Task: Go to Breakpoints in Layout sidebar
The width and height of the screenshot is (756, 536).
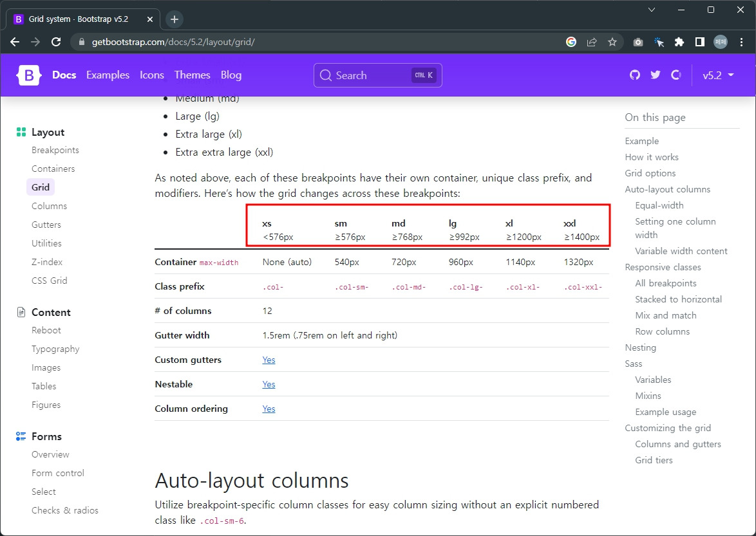Action: point(55,151)
